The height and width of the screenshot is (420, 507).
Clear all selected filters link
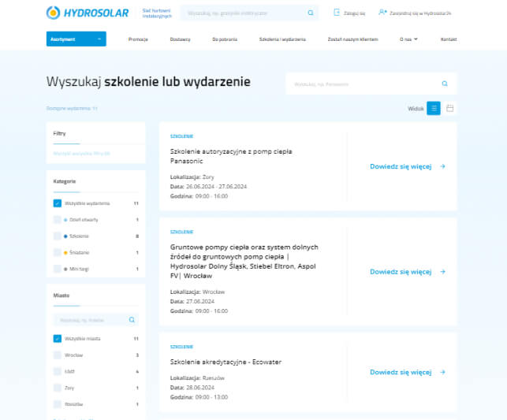point(81,154)
